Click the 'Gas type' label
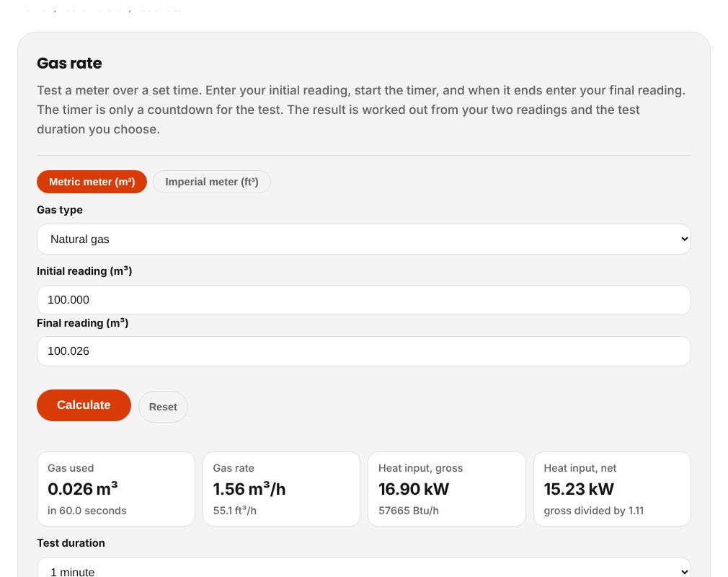The image size is (728, 577). click(x=60, y=210)
